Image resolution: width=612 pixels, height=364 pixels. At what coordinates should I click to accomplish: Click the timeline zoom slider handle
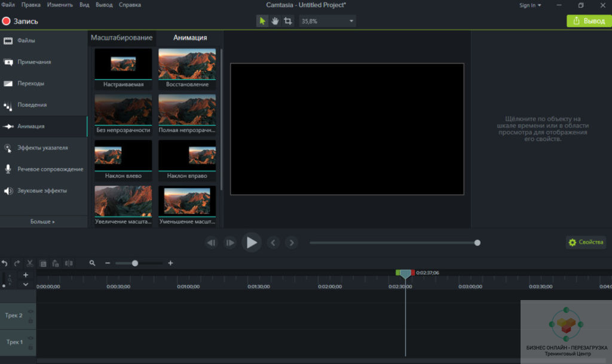pos(135,263)
